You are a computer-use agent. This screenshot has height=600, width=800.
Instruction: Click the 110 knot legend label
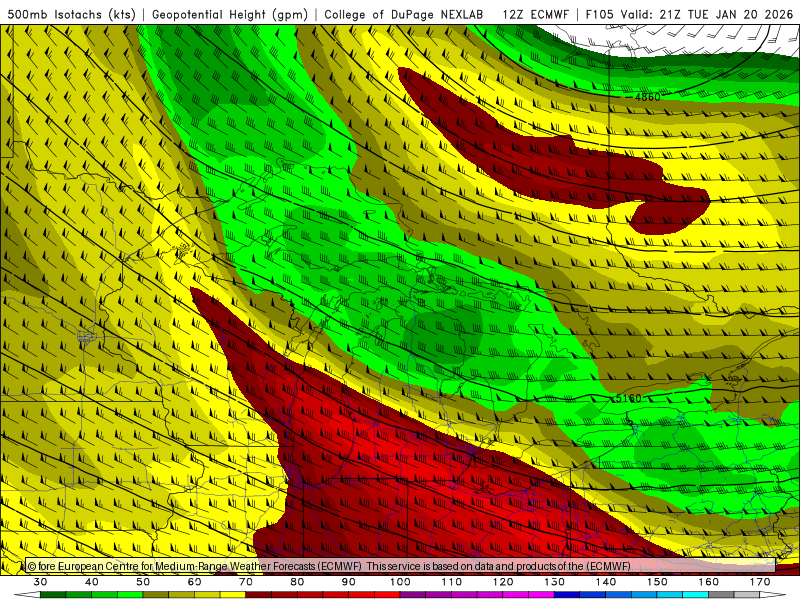(x=452, y=582)
